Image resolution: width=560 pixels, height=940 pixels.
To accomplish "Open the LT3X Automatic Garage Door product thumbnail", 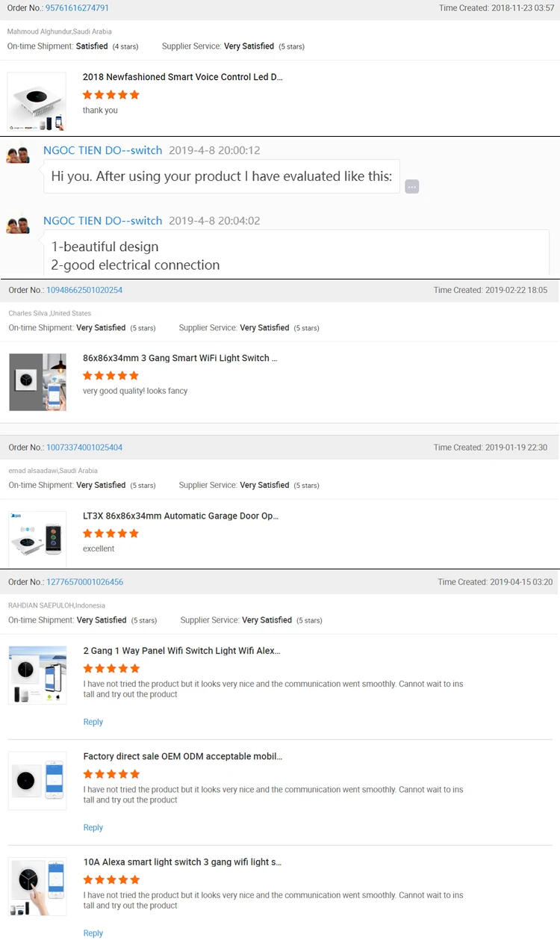I will [37, 538].
